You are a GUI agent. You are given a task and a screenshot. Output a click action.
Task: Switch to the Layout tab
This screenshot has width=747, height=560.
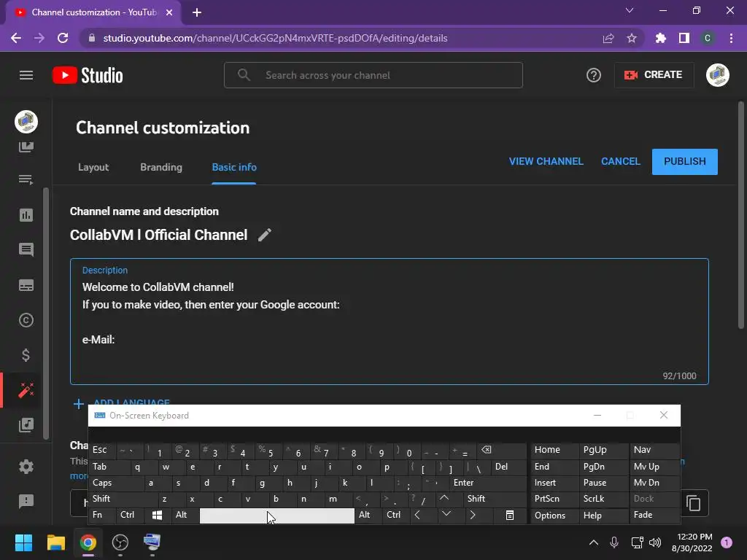[93, 167]
